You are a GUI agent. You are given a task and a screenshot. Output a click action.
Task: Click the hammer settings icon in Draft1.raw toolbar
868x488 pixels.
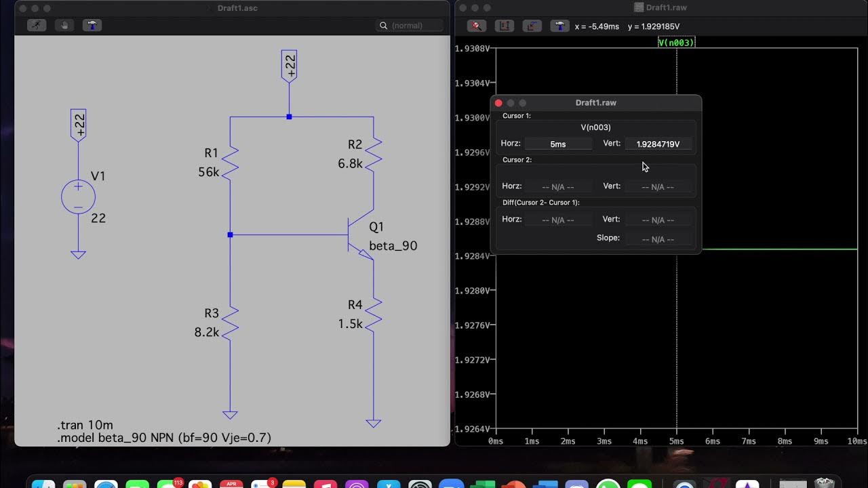click(x=559, y=26)
